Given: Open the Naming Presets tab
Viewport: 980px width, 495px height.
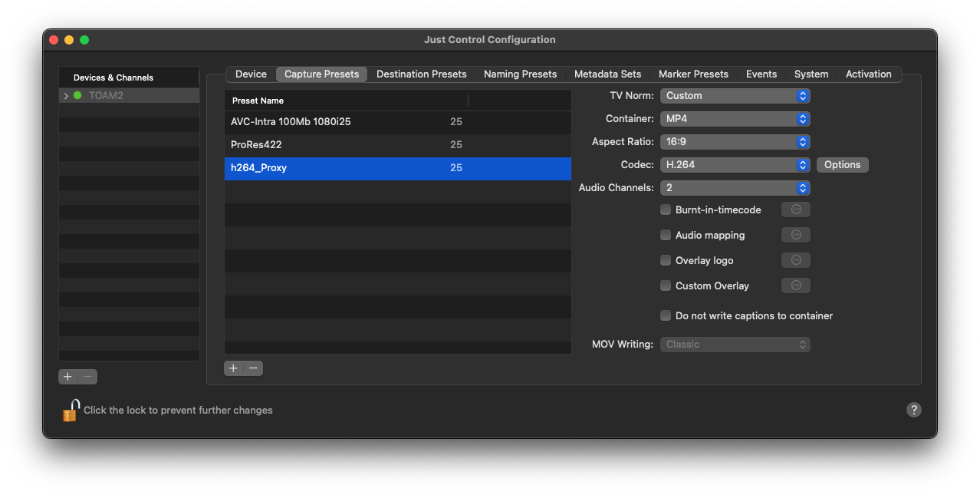Looking at the screenshot, I should (x=520, y=74).
